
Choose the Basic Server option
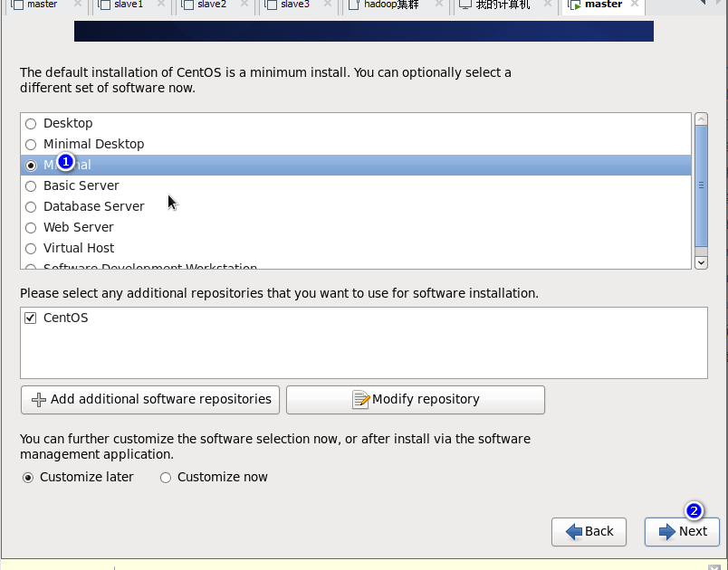point(31,186)
